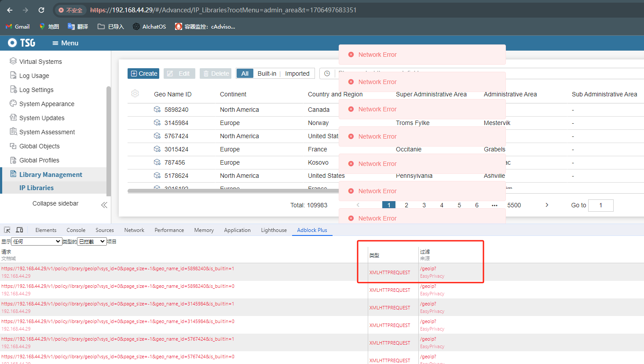The width and height of the screenshot is (644, 364).
Task: Select the Built-in filter option
Action: pos(267,74)
